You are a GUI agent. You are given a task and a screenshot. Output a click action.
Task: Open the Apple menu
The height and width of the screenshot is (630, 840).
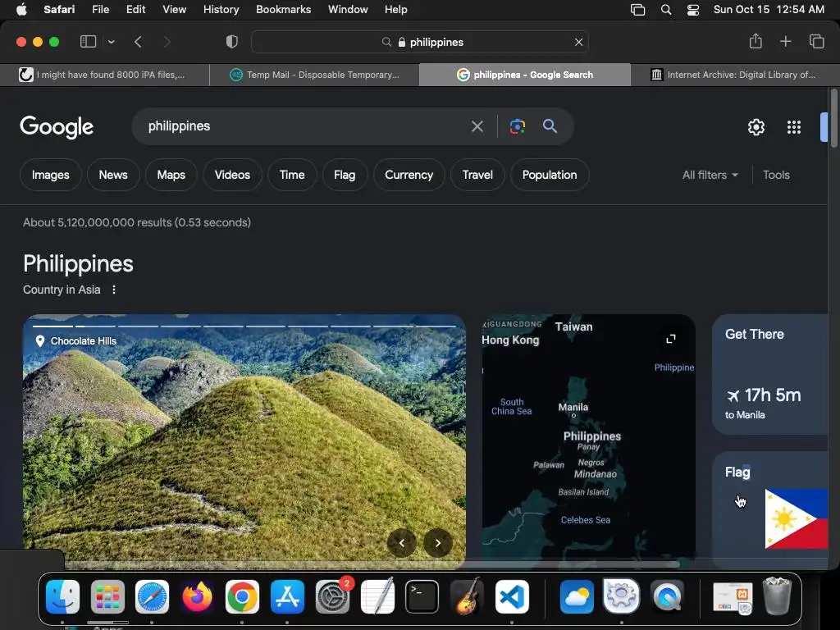(21, 9)
